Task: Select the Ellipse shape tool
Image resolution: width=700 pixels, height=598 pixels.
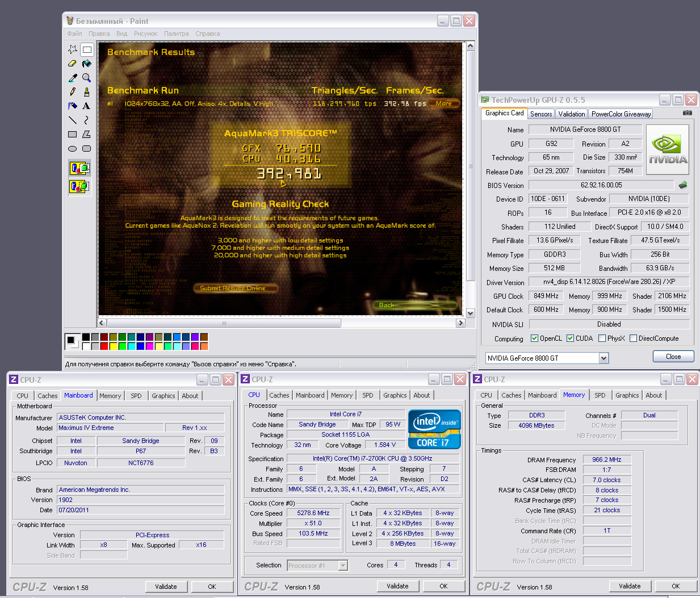Action: tap(73, 149)
